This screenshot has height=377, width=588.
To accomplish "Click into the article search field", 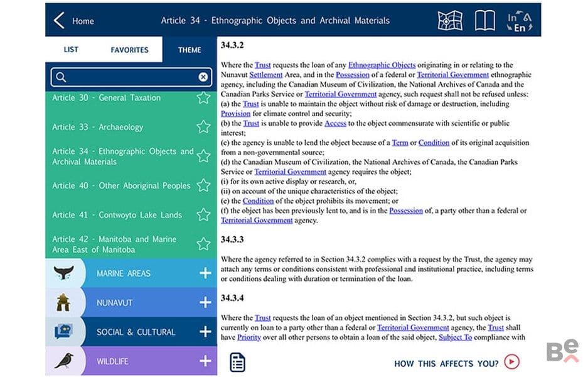I will pos(131,77).
